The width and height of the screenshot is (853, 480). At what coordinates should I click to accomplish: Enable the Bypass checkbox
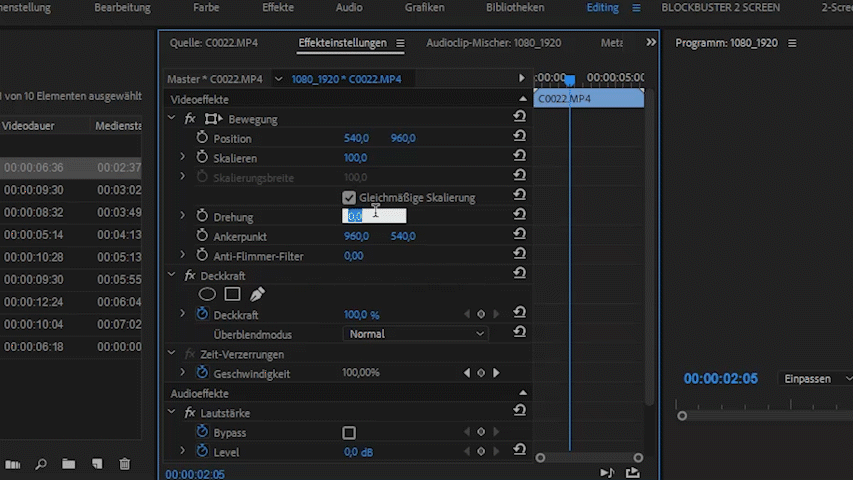pyautogui.click(x=349, y=433)
